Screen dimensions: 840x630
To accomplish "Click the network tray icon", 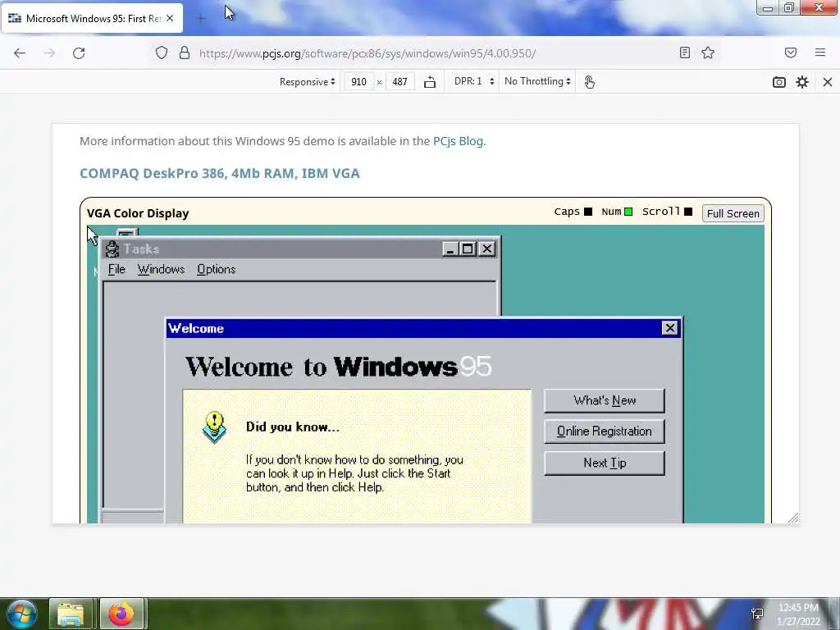I will (757, 614).
